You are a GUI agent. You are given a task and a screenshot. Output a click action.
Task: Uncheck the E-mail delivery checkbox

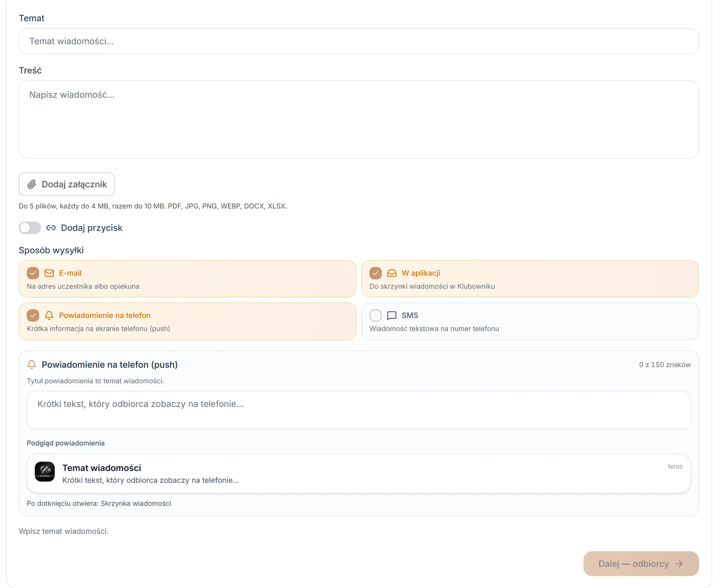(33, 273)
